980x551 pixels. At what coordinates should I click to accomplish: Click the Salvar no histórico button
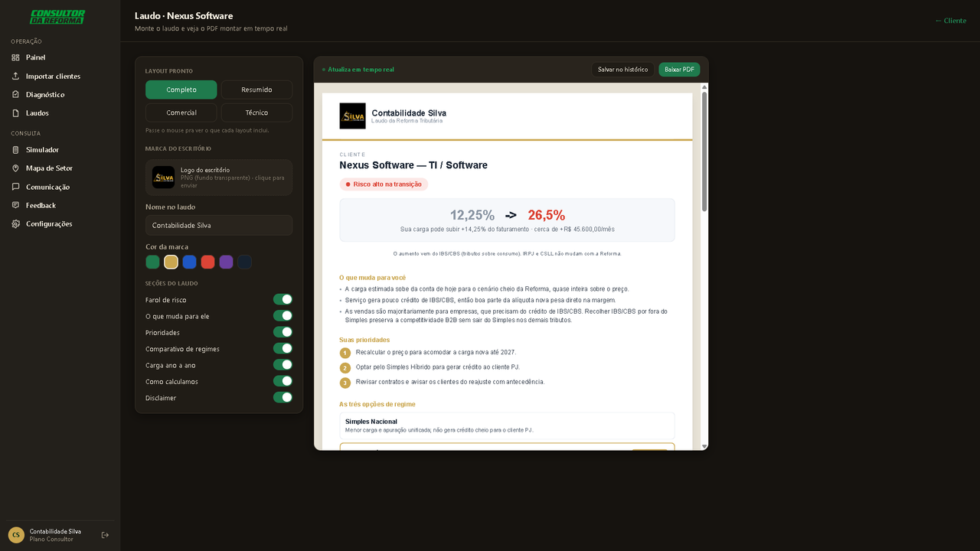point(622,70)
